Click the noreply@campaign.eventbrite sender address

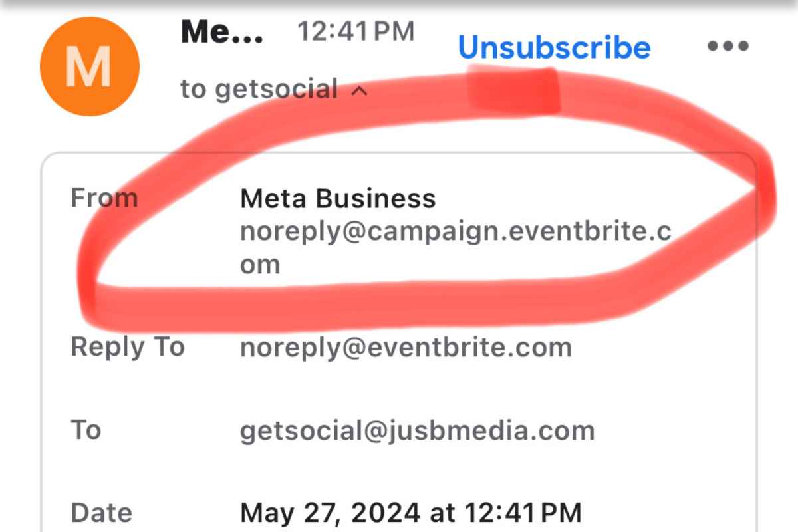tap(455, 232)
